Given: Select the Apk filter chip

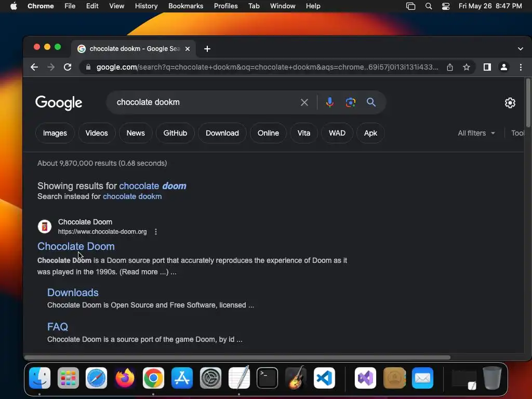Looking at the screenshot, I should (x=370, y=133).
